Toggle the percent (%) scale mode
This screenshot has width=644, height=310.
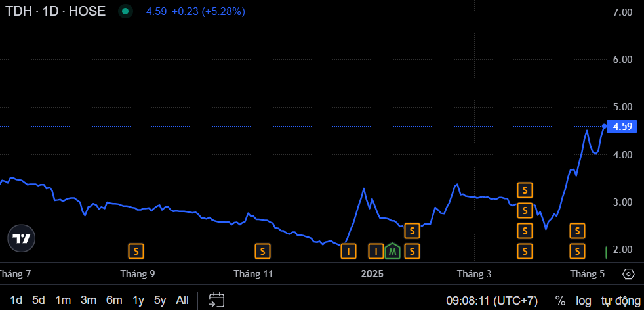pyautogui.click(x=560, y=300)
